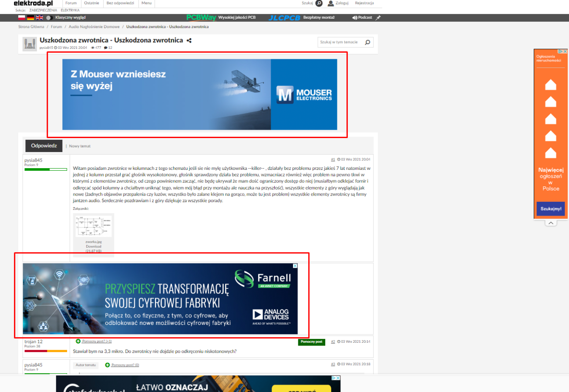This screenshot has height=392, width=569.
Task: Toggle the Klasyczny wygląd switch
Action: 50,18
